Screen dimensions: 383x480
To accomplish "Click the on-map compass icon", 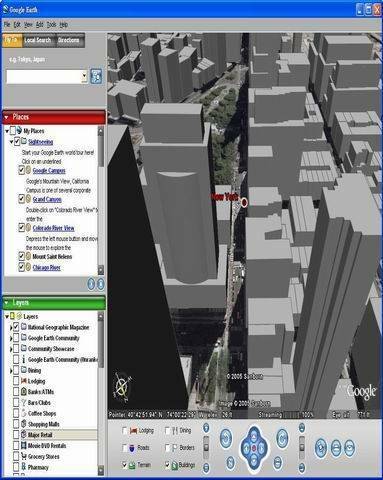I will [x=122, y=386].
